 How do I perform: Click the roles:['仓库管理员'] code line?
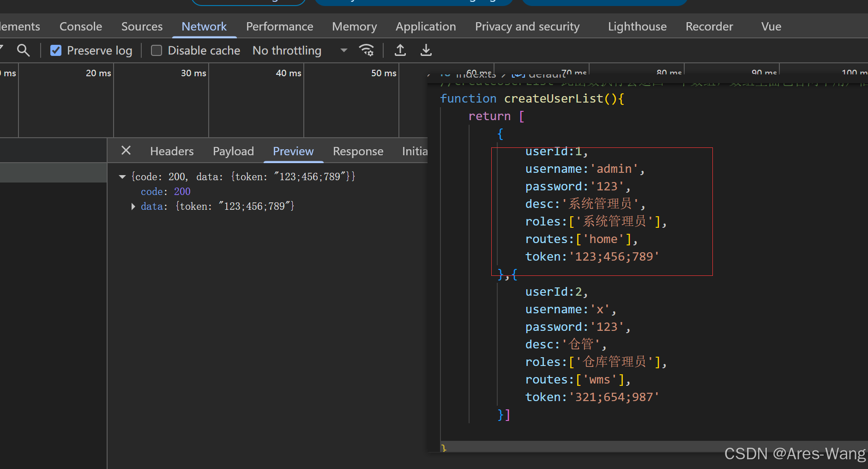(596, 362)
